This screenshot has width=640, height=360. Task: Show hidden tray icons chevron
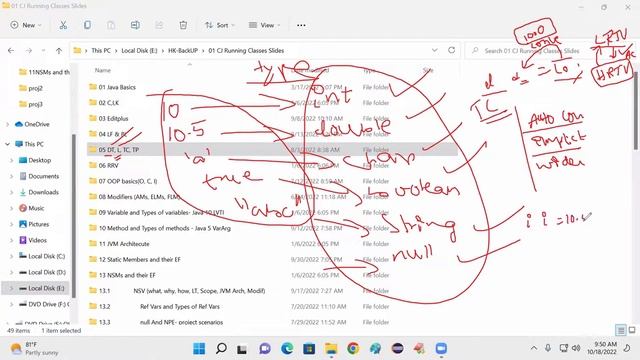pyautogui.click(x=534, y=348)
